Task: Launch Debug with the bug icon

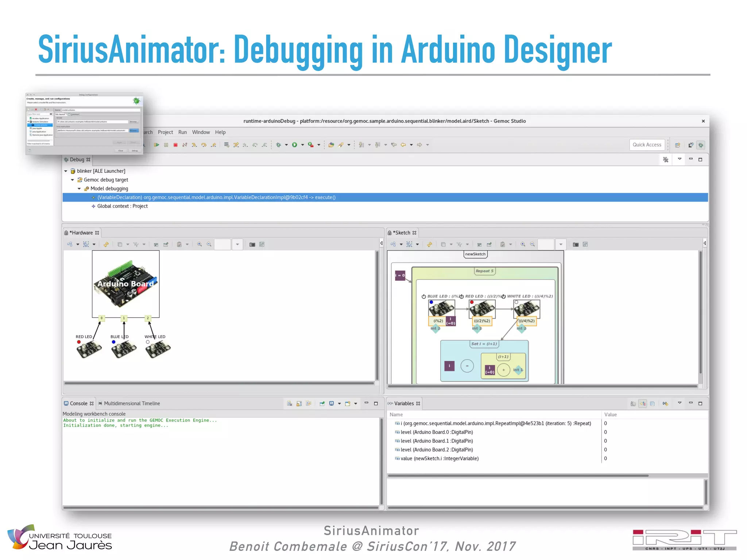Action: coord(279,145)
